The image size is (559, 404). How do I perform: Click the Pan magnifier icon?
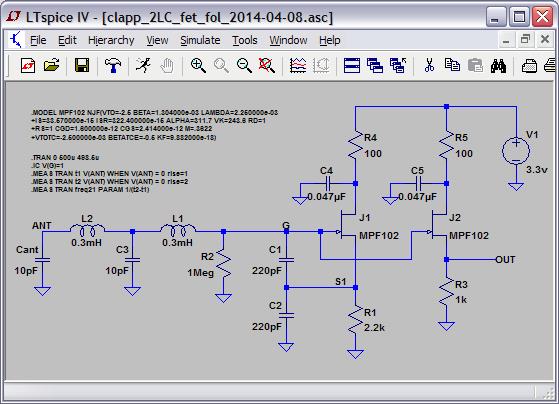tap(221, 66)
